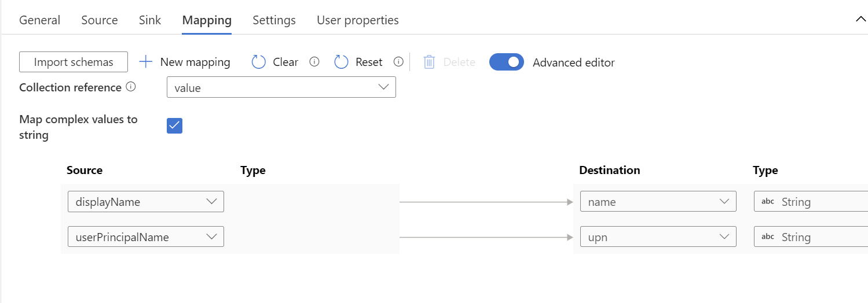
Task: Open the Collection reference value dropdown
Action: coord(281,87)
